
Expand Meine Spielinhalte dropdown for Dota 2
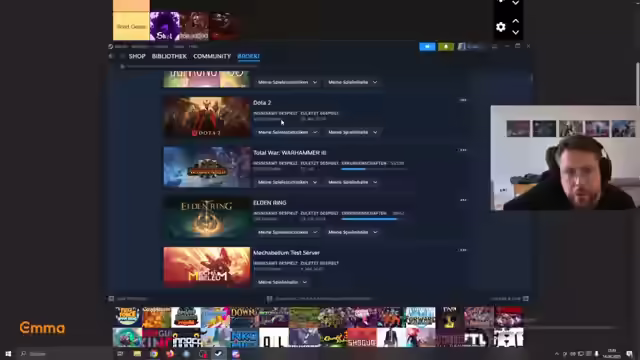pyautogui.click(x=352, y=132)
